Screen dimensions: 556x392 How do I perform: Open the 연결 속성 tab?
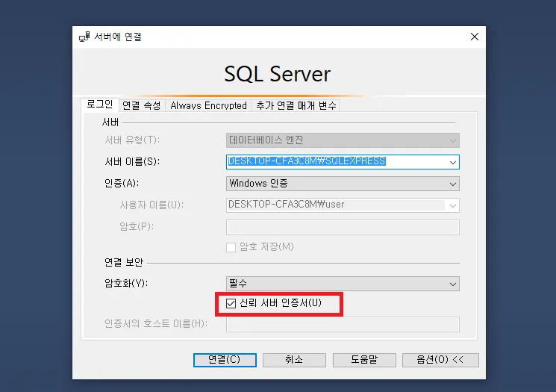(142, 106)
